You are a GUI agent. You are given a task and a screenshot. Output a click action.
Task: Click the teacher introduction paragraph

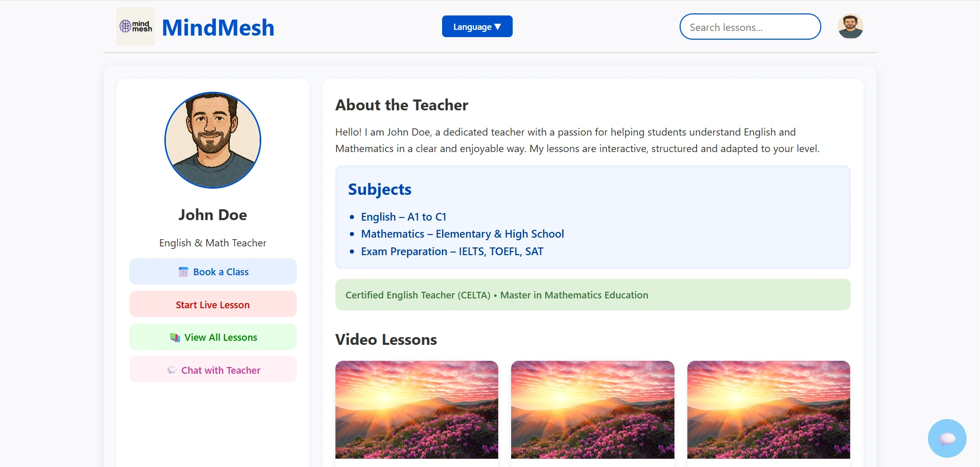pos(578,140)
